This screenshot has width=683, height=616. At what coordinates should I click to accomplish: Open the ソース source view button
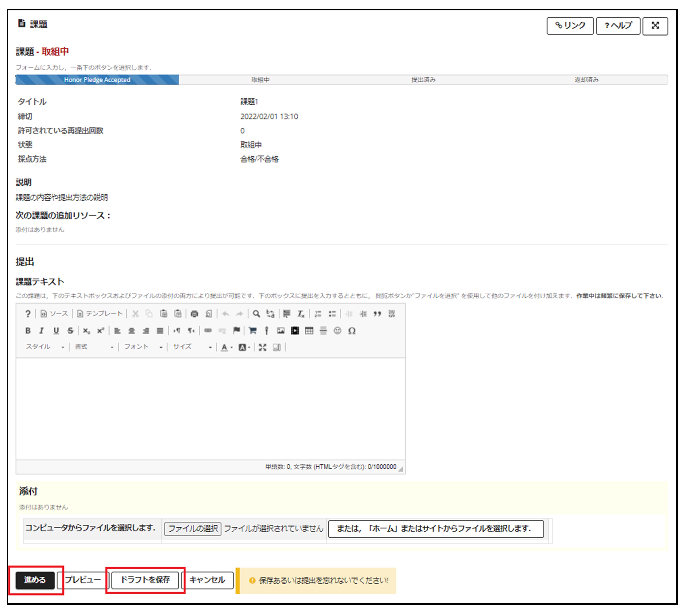pyautogui.click(x=54, y=314)
